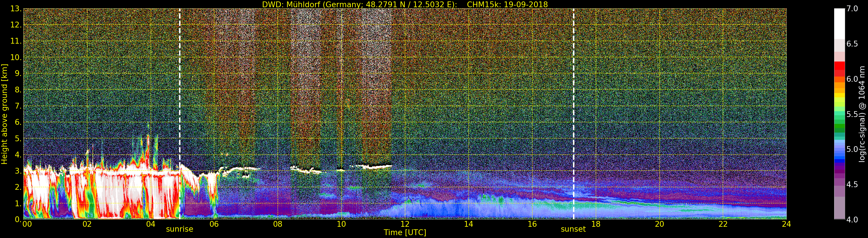This screenshot has width=868, height=238.
Task: Click the "7." height axis tick label
Action: (x=18, y=106)
